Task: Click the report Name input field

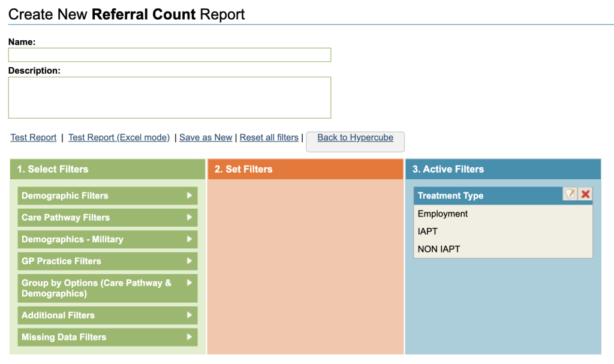Action: coord(170,55)
